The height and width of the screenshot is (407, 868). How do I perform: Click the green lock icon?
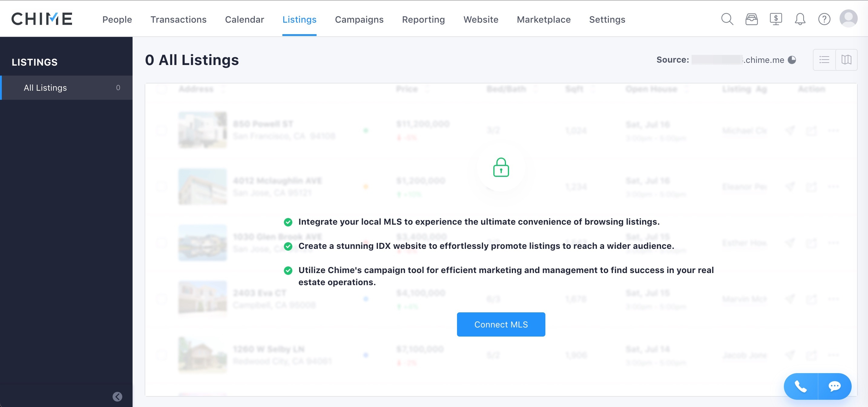501,167
